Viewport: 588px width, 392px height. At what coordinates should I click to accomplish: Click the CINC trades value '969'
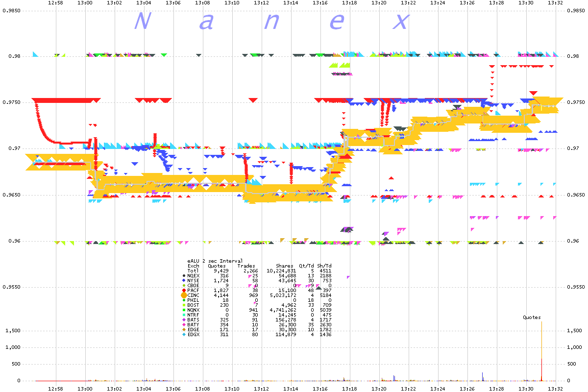[x=253, y=295]
